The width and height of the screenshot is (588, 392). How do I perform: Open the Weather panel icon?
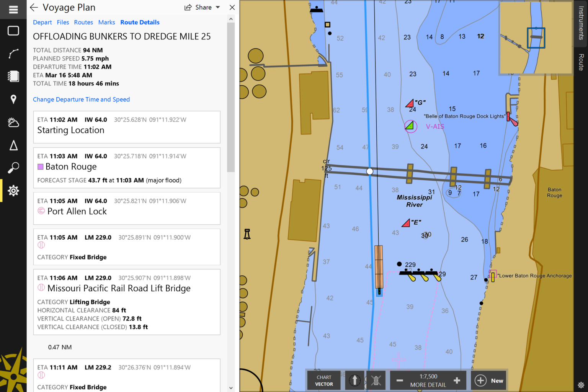pyautogui.click(x=13, y=122)
